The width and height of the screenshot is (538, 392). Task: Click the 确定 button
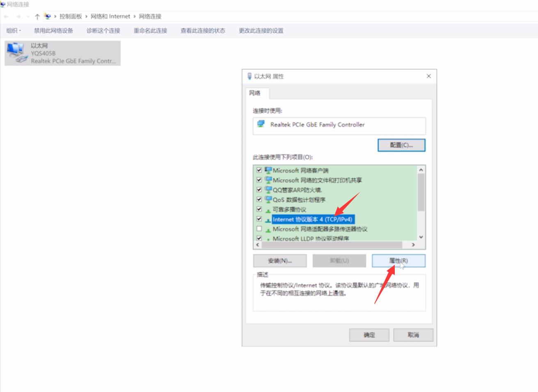coord(369,335)
